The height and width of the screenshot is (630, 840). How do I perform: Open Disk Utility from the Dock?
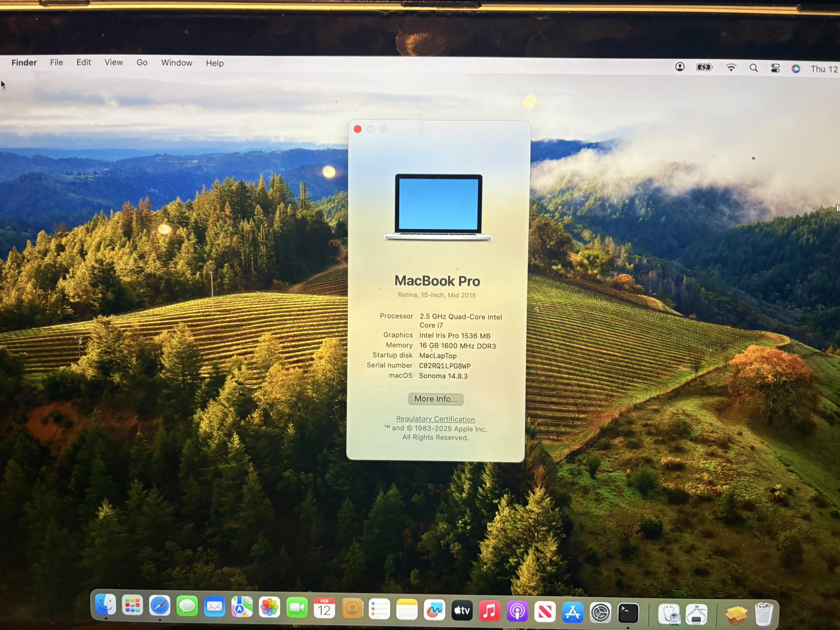(x=669, y=614)
